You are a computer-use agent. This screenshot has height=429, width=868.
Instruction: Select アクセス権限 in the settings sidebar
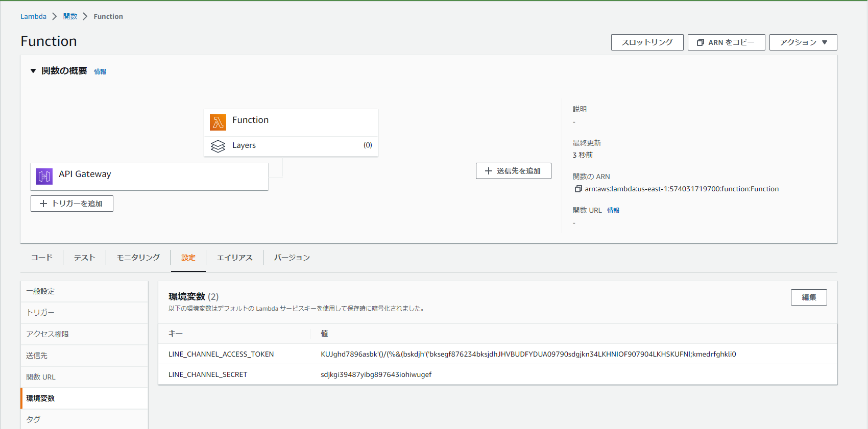[84, 334]
